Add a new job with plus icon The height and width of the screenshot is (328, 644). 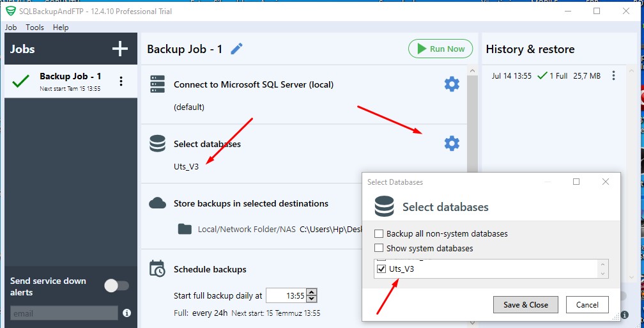click(x=120, y=49)
